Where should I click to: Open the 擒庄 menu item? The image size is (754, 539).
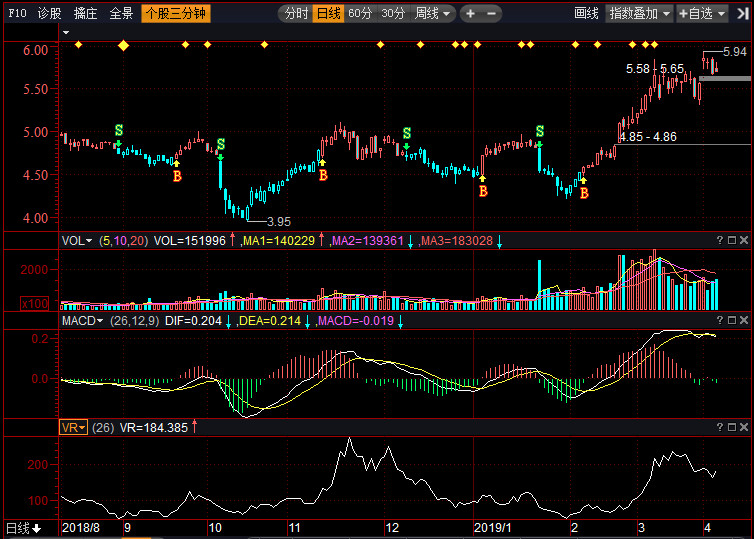coord(86,13)
